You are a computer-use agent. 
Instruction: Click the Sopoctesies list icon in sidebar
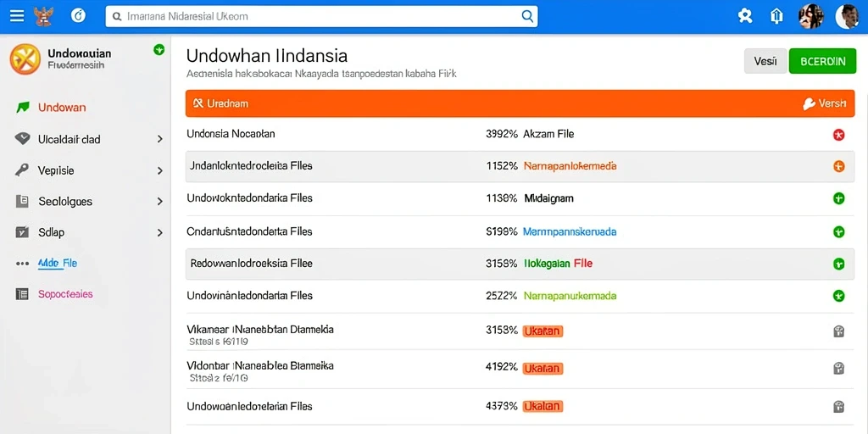coord(22,294)
